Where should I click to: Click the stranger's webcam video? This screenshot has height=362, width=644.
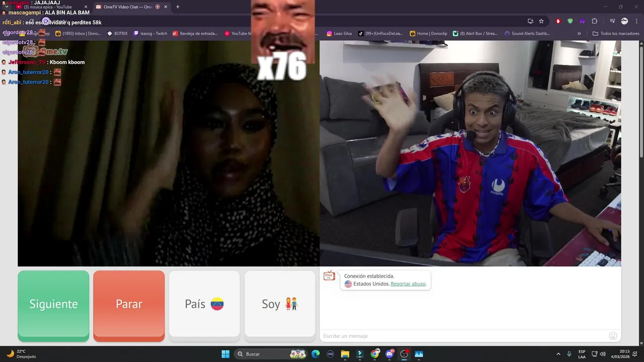(169, 153)
